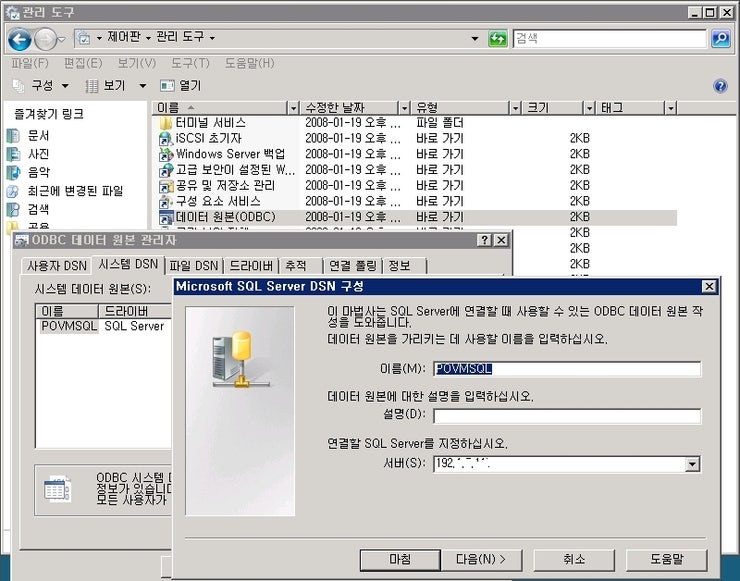Click the 취소 button
The height and width of the screenshot is (581, 740).
click(x=574, y=560)
